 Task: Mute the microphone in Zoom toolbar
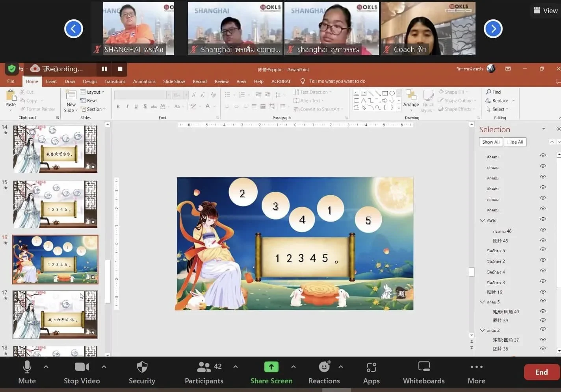tap(27, 367)
